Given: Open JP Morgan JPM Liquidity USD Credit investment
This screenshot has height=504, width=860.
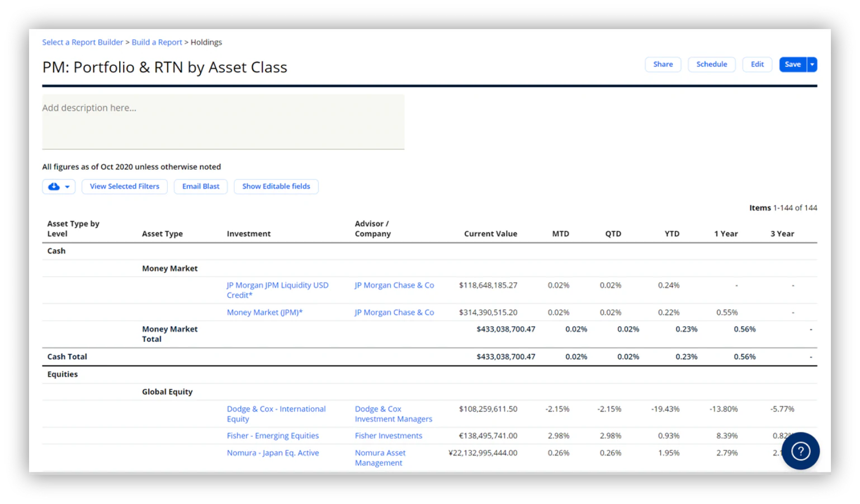Looking at the screenshot, I should [x=277, y=290].
